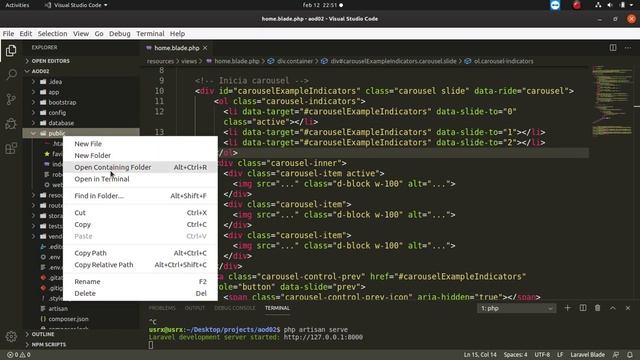This screenshot has height=360, width=640.
Task: Open the Explorer view in activity bar
Action: pos(11,51)
